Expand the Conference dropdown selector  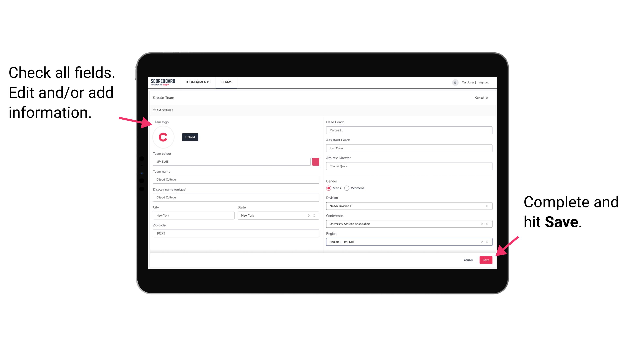click(x=487, y=224)
